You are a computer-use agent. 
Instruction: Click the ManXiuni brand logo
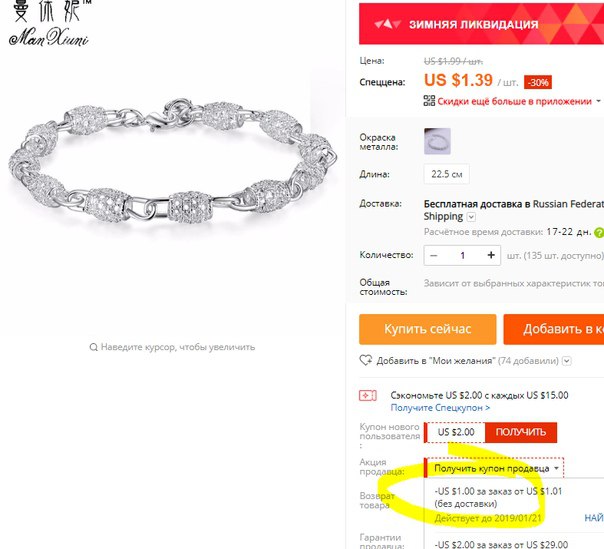pos(49,24)
